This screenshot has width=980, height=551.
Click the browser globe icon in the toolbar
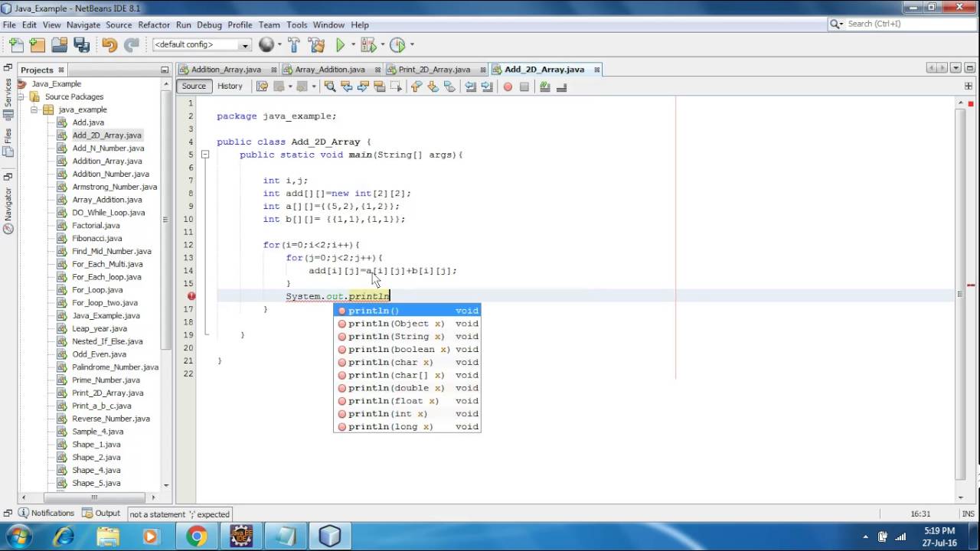point(266,45)
